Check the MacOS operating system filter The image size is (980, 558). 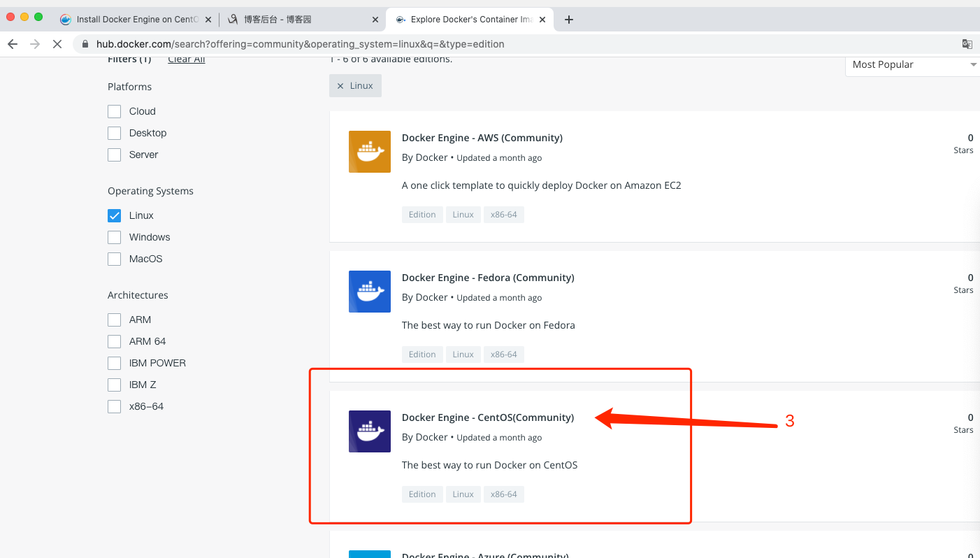coord(115,259)
